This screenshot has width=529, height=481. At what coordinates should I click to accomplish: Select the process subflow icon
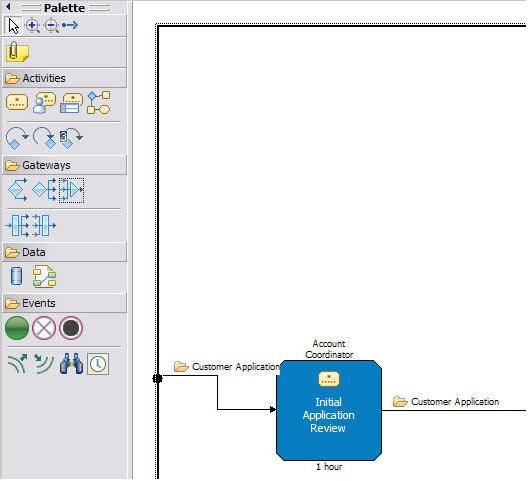(99, 103)
